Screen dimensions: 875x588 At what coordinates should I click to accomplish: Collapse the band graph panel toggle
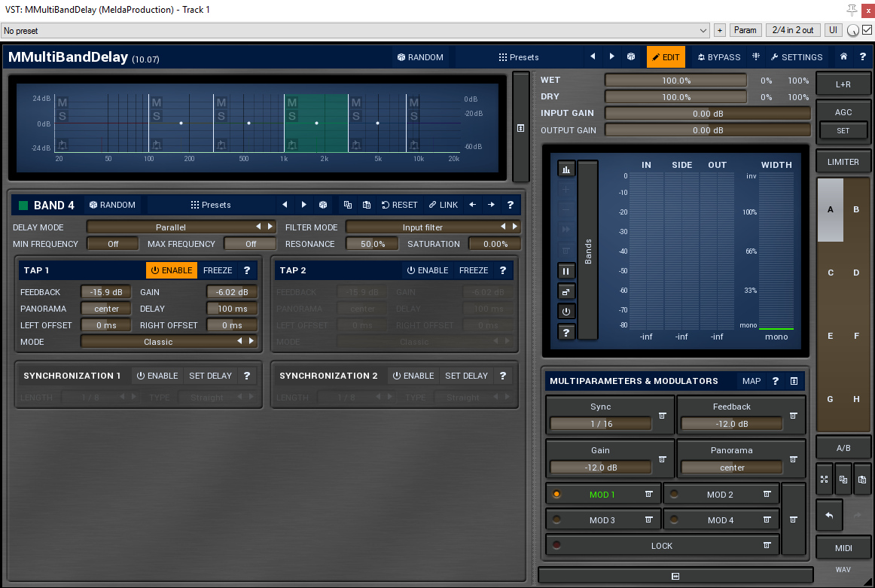(520, 128)
